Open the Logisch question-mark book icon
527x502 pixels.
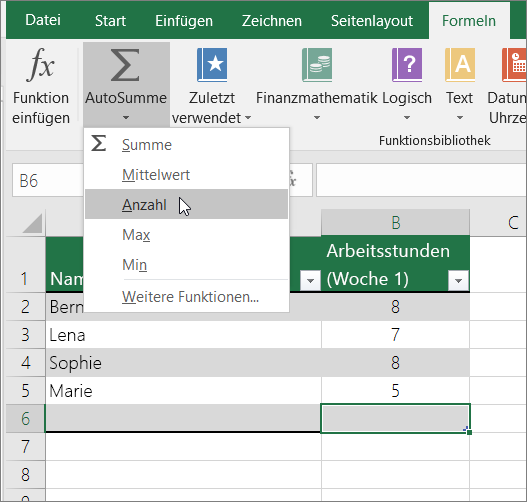pos(407,65)
